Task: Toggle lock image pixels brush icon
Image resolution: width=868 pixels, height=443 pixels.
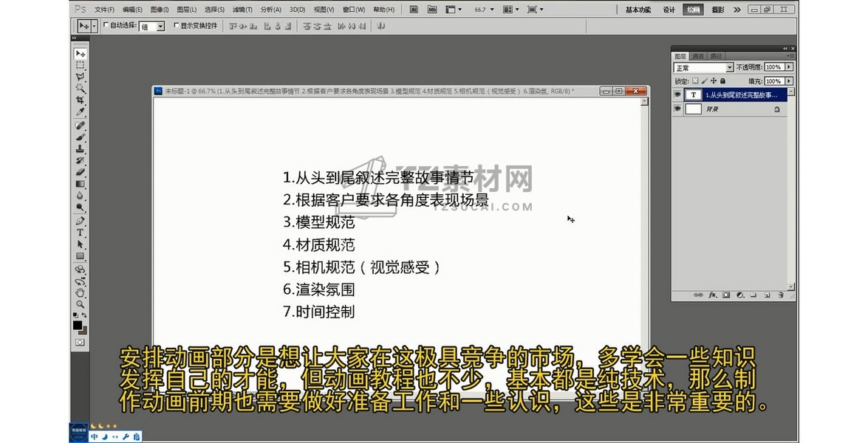Action: click(x=705, y=80)
